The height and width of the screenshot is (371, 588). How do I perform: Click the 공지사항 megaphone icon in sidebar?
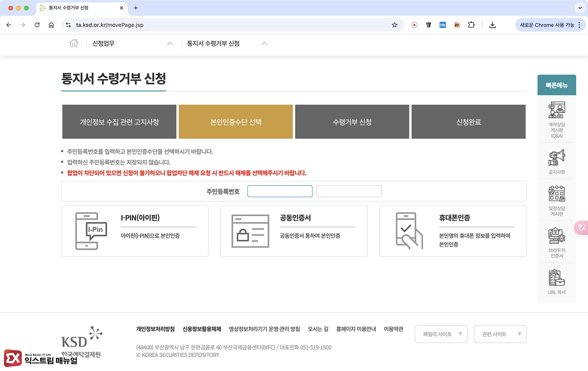(x=556, y=157)
